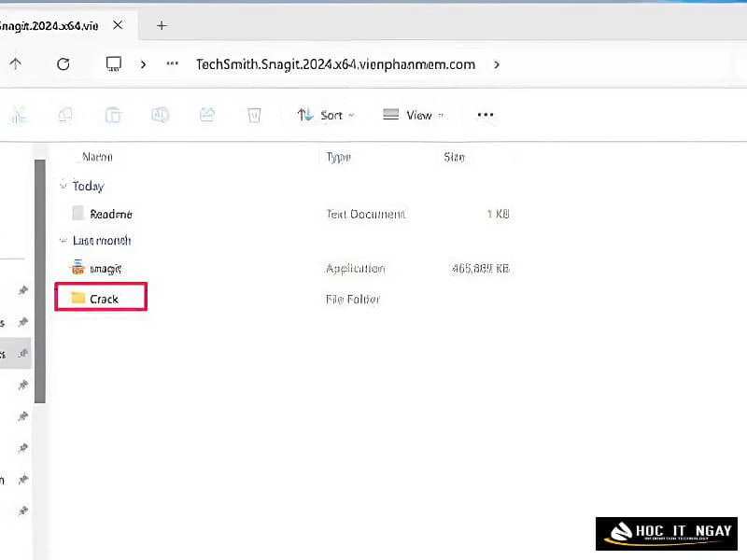The width and height of the screenshot is (747, 560).
Task: Open the Sort dropdown menu
Action: (x=326, y=115)
